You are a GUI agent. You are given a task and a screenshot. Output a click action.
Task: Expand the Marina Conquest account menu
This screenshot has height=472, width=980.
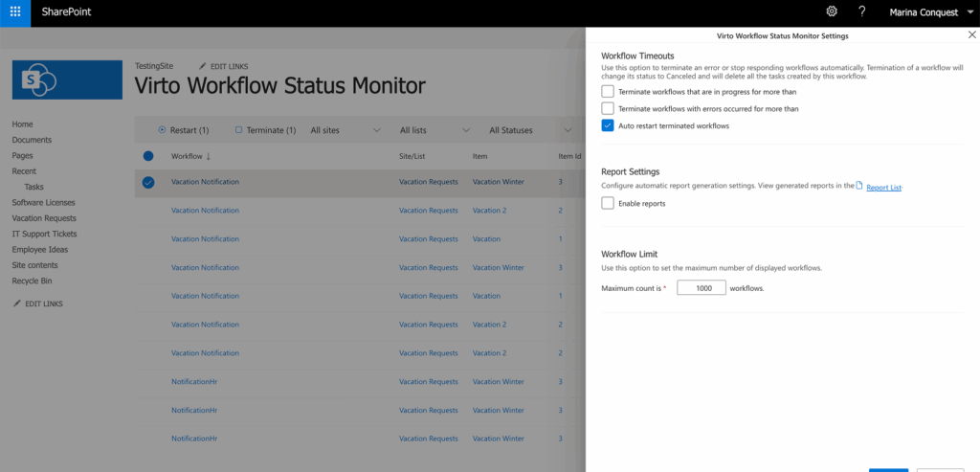click(x=930, y=11)
